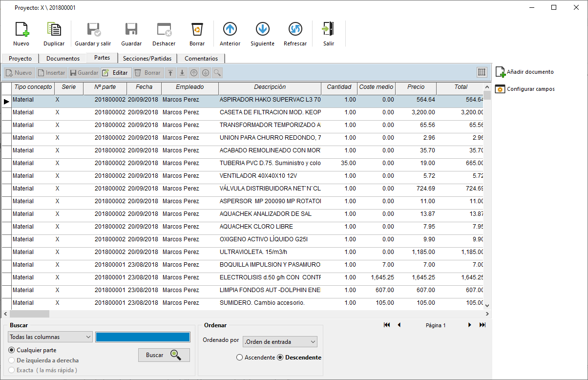588x380 pixels.
Task: Click Borrar in the grid toolbar
Action: click(x=147, y=73)
